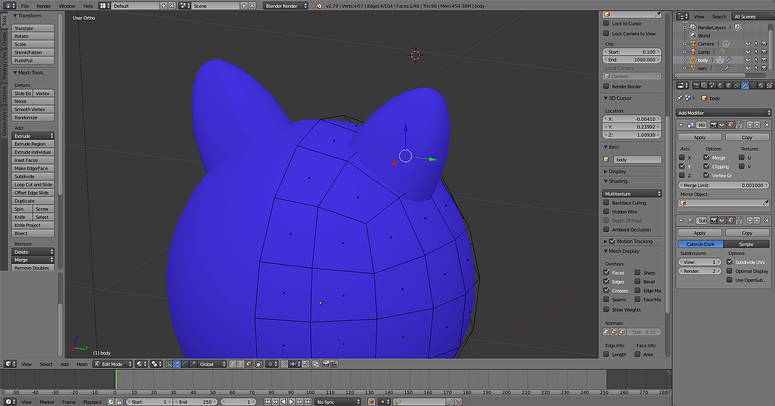The height and width of the screenshot is (406, 775).
Task: Open the Modifiers tab wrench icon
Action: pyautogui.click(x=745, y=86)
